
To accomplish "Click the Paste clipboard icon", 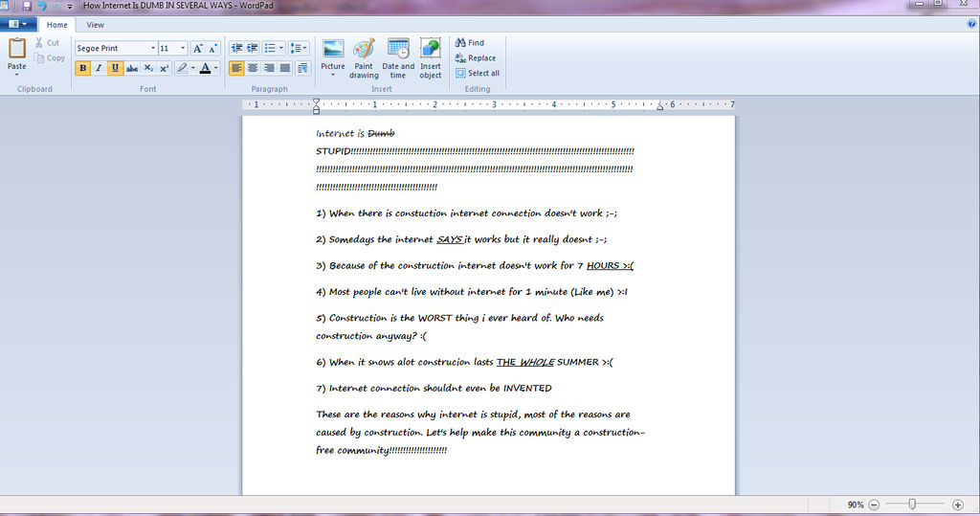I will (x=17, y=49).
